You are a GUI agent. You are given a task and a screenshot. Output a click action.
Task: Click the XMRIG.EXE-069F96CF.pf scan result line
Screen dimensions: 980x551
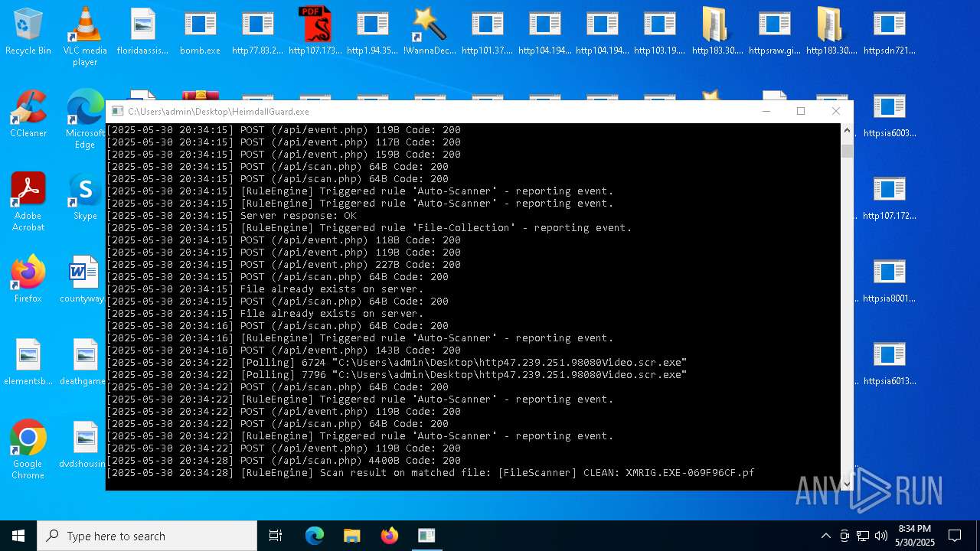(x=430, y=473)
